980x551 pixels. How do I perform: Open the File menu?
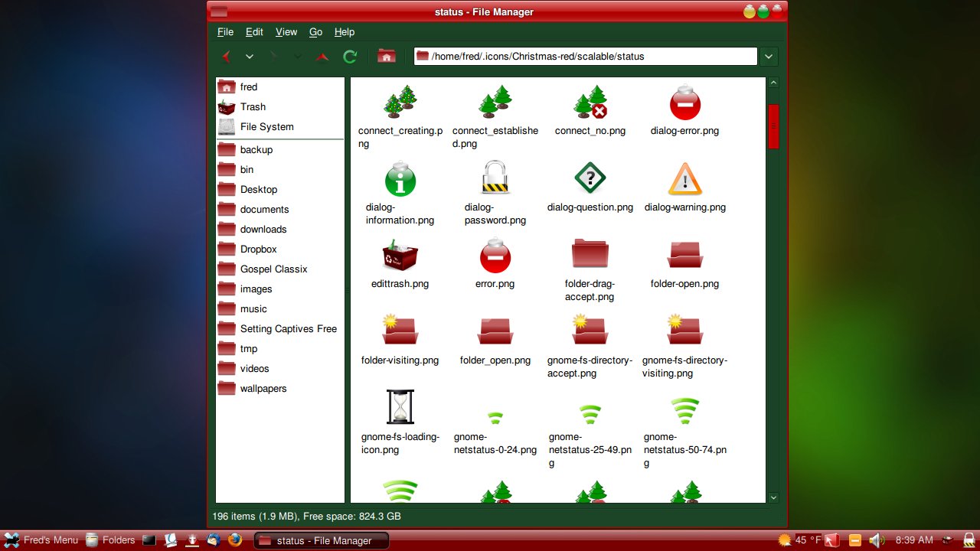[225, 32]
